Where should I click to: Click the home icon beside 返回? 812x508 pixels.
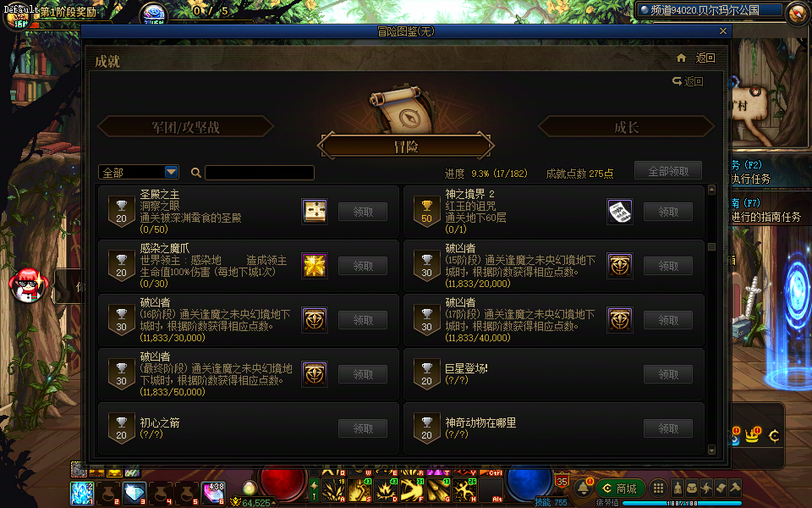point(682,58)
